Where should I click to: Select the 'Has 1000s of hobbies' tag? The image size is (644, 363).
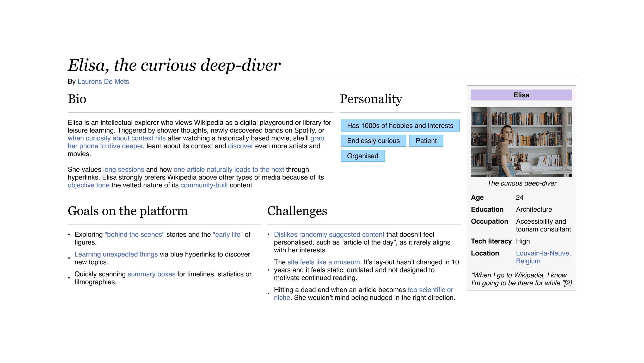pyautogui.click(x=400, y=126)
